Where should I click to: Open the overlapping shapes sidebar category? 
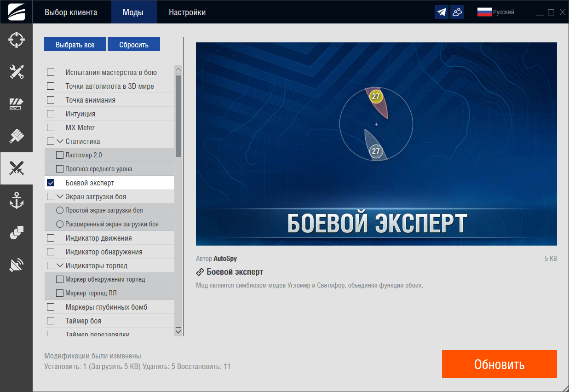(x=17, y=233)
